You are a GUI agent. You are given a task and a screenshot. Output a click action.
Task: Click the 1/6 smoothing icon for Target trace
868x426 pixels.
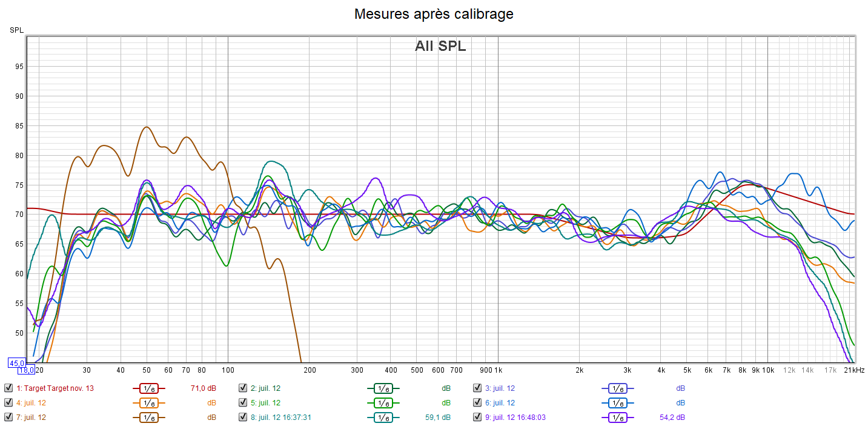[x=148, y=388]
